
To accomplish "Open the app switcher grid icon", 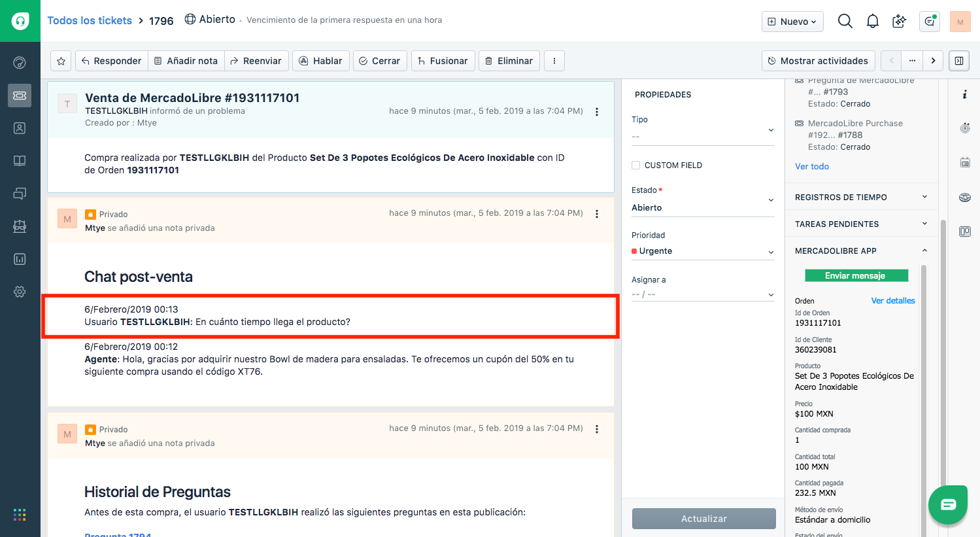I will 20,515.
